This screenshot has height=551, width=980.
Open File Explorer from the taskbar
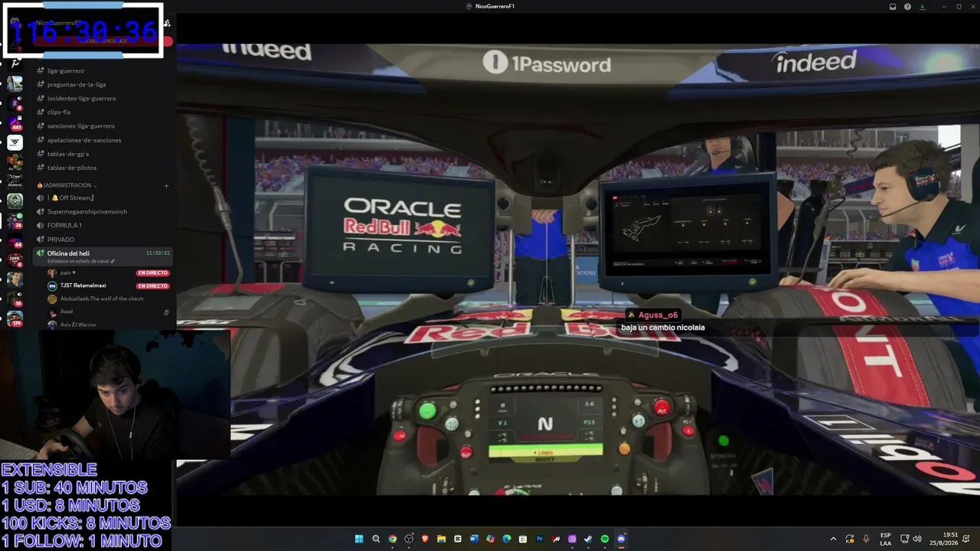coord(441,539)
